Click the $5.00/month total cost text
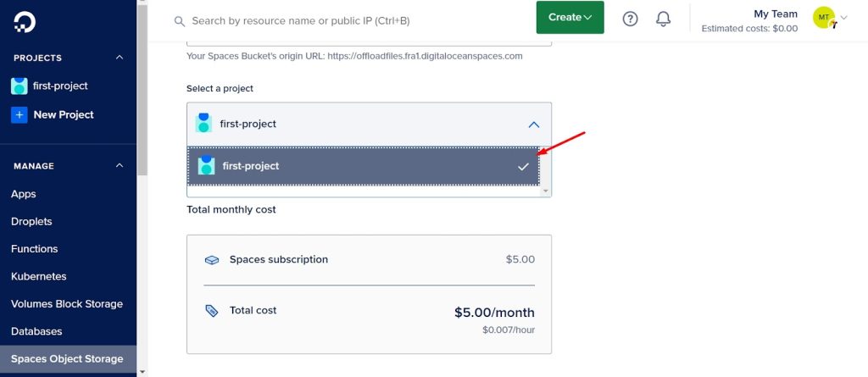868x377 pixels. tap(494, 313)
